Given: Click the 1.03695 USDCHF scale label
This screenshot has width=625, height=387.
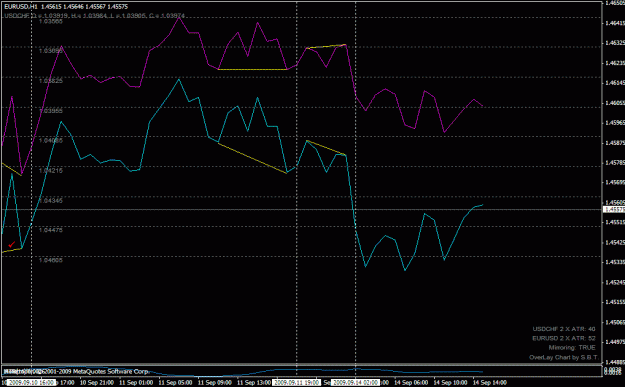Looking at the screenshot, I should click(51, 51).
